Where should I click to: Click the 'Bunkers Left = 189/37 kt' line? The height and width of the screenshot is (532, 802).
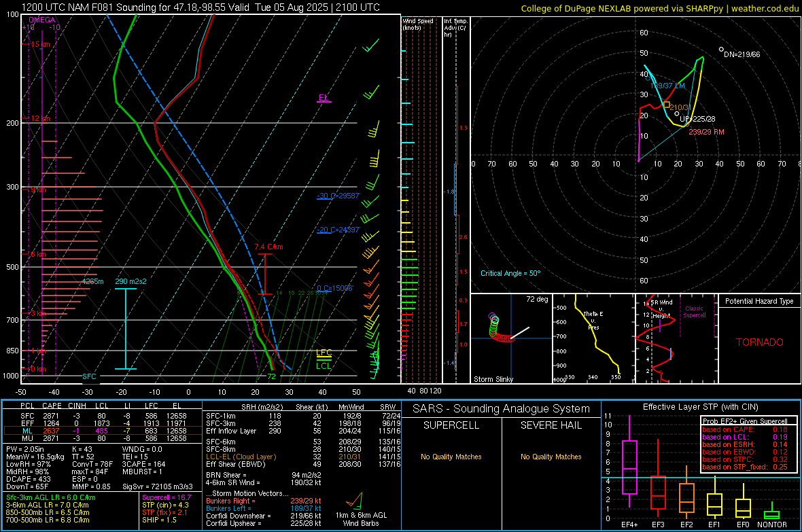click(x=264, y=508)
